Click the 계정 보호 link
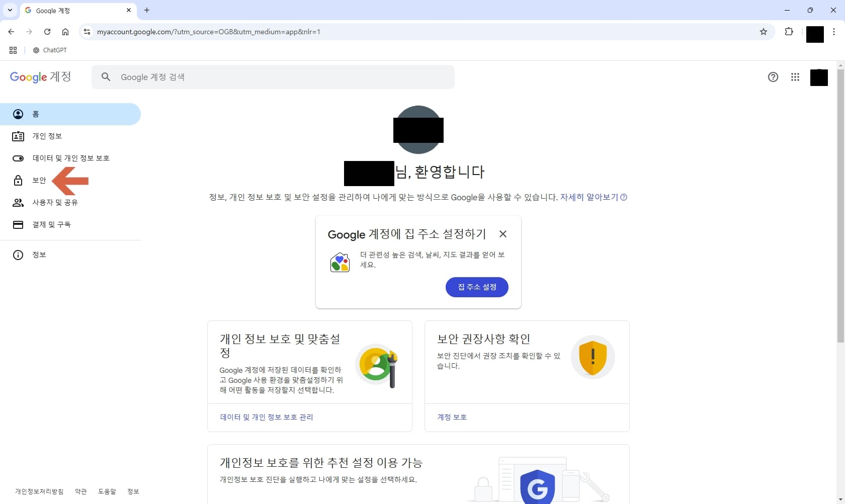Viewport: 845px width, 504px height. 451,417
